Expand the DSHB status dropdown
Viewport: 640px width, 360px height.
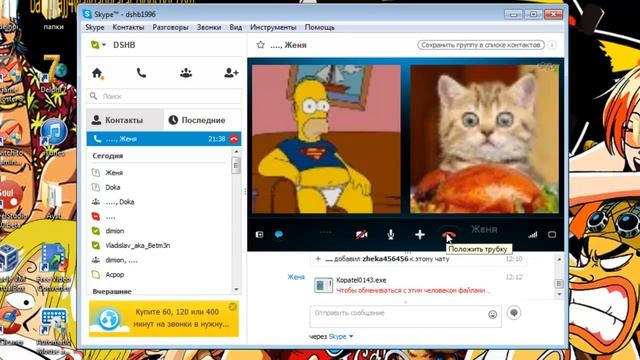point(104,45)
